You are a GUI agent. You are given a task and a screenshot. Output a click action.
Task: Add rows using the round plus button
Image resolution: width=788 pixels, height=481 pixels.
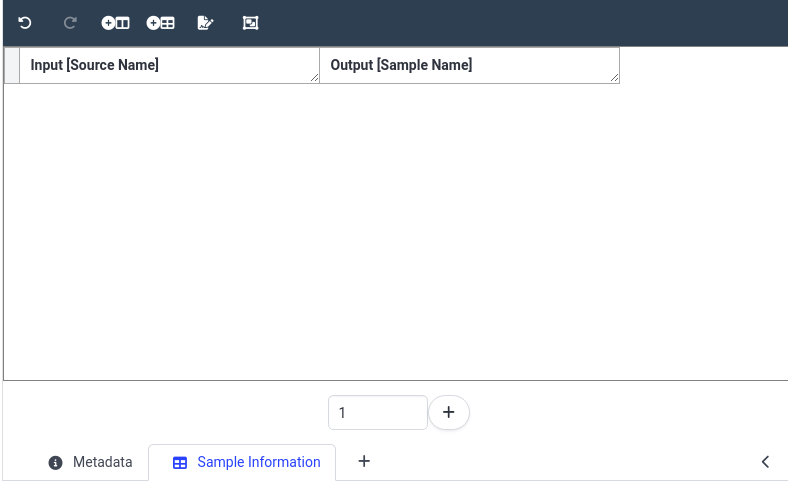tap(449, 413)
